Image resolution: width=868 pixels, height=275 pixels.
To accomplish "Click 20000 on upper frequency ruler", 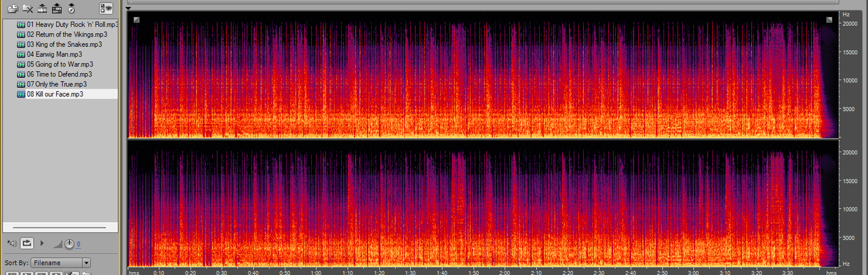I will (x=851, y=24).
